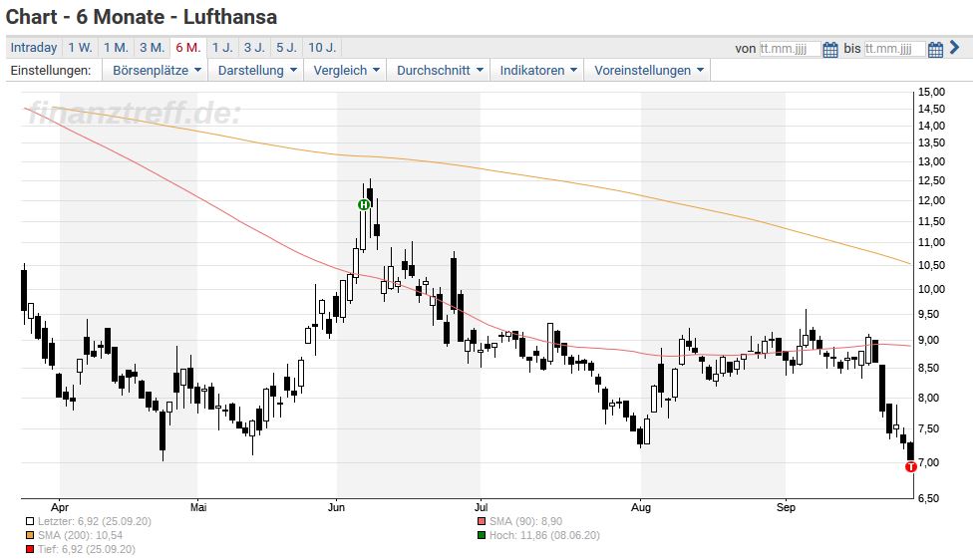This screenshot has width=980, height=560.
Task: Switch to the Intraday tab
Action: coord(34,48)
